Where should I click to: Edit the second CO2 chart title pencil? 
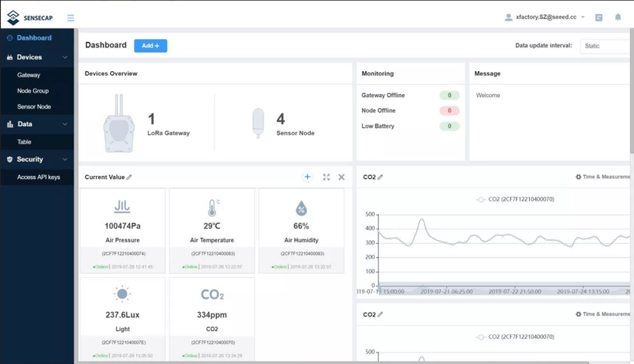[x=380, y=314]
